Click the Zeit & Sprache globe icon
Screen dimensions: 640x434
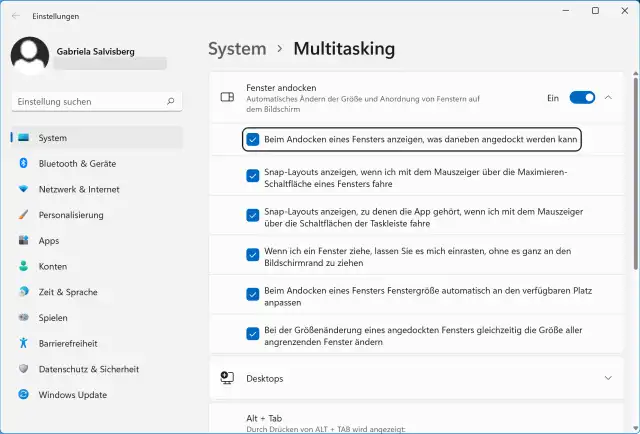click(x=23, y=292)
